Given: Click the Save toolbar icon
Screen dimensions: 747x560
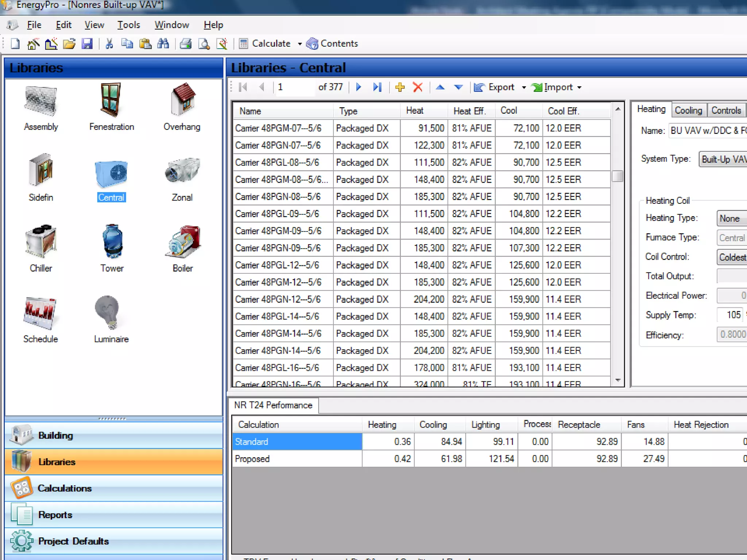Looking at the screenshot, I should click(x=87, y=44).
